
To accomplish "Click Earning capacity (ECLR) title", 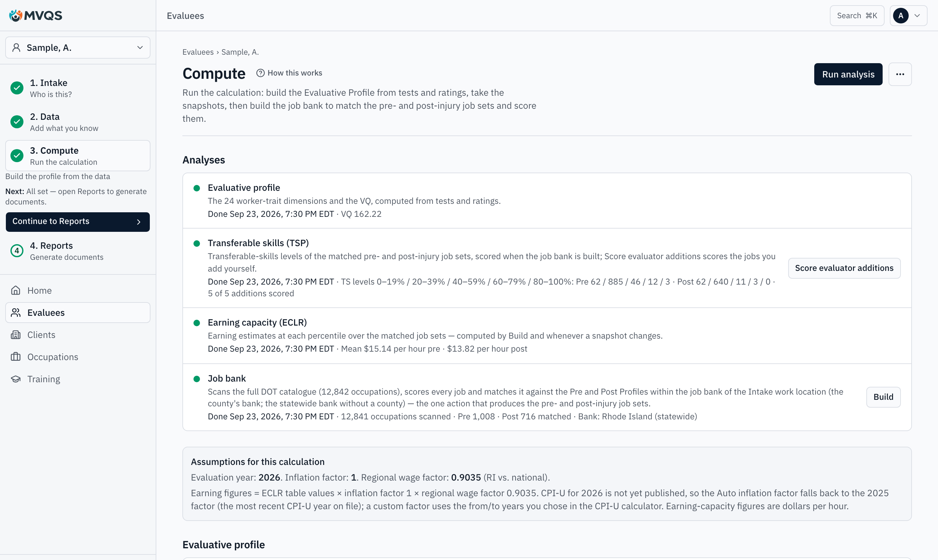I will coord(257,323).
